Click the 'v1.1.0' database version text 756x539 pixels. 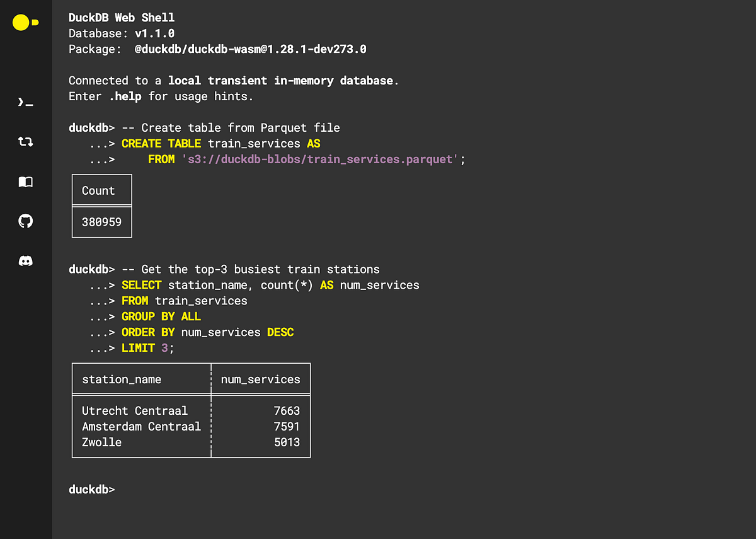[155, 33]
